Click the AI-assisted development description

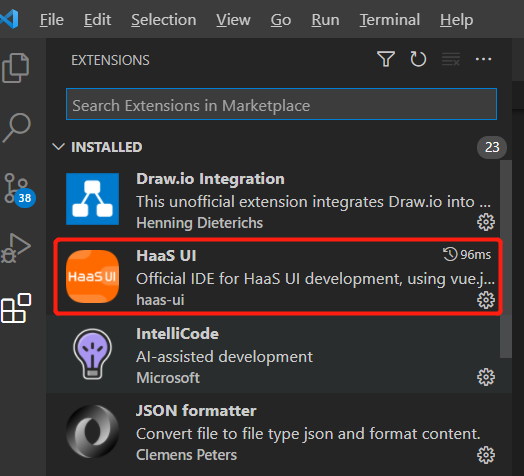pos(225,357)
